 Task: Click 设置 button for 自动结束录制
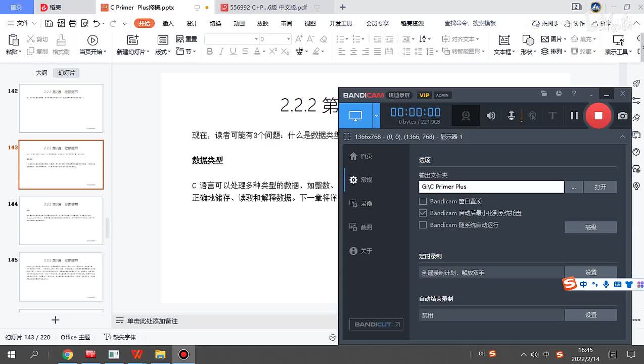pos(590,315)
